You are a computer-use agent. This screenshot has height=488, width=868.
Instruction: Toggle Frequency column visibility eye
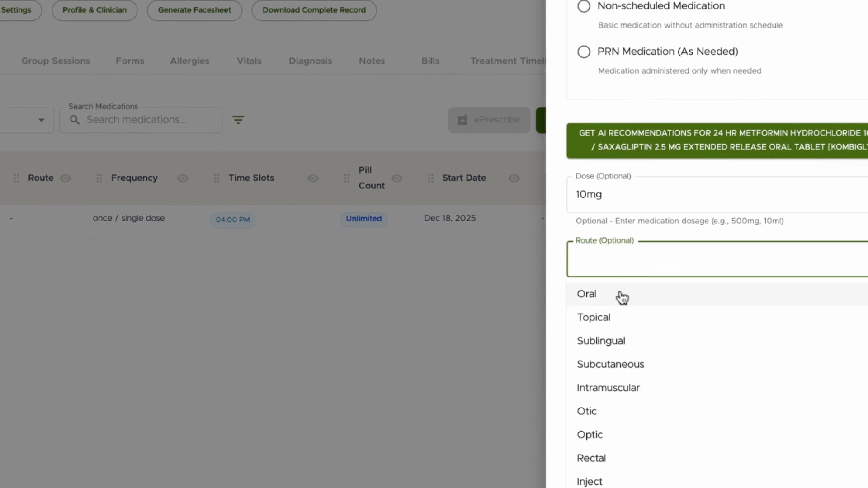click(x=183, y=178)
